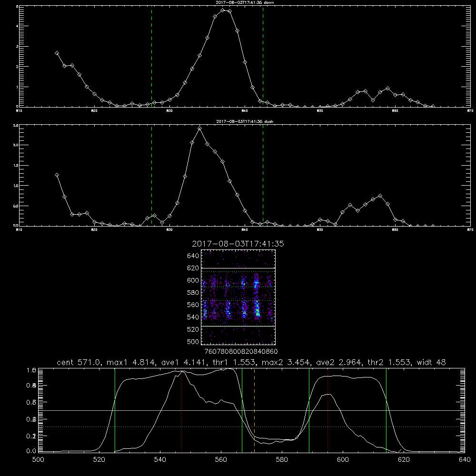Click spectral image y-axis label 500

point(193,341)
